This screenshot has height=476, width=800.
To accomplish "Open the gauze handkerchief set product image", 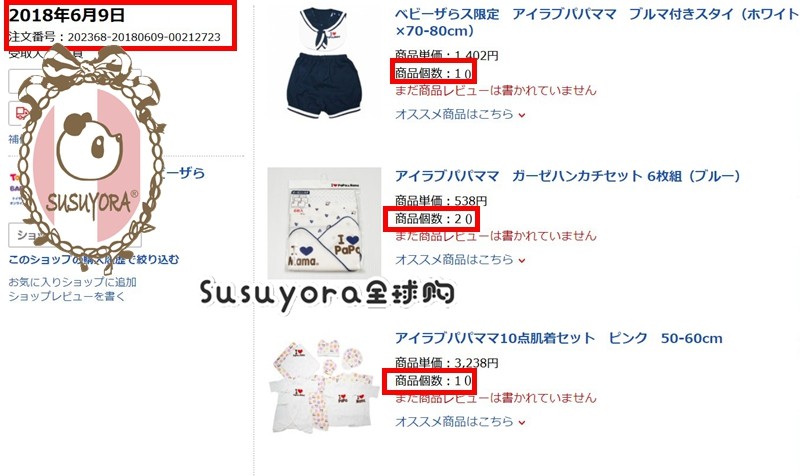I will pyautogui.click(x=324, y=223).
